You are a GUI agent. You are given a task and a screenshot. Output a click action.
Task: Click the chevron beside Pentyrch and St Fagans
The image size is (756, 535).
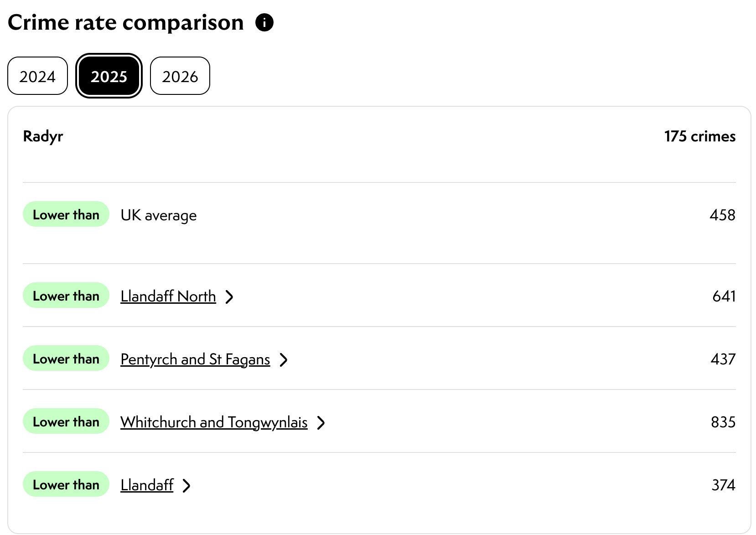pos(284,360)
